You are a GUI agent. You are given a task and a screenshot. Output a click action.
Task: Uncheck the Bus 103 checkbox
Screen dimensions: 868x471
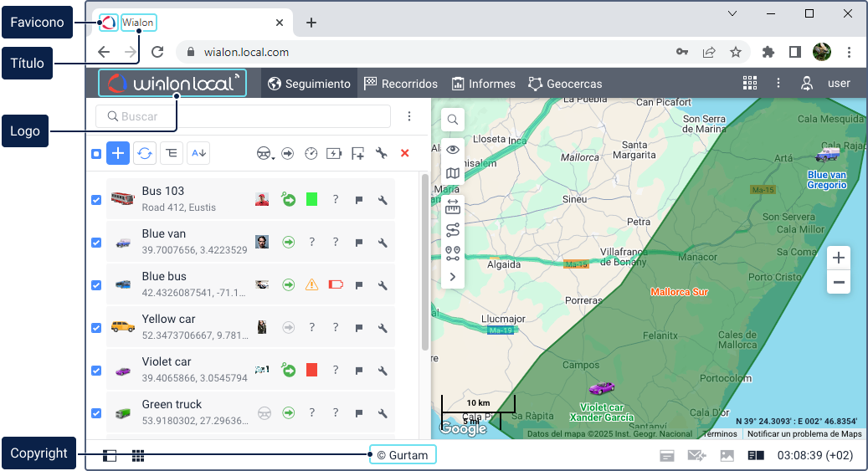96,200
